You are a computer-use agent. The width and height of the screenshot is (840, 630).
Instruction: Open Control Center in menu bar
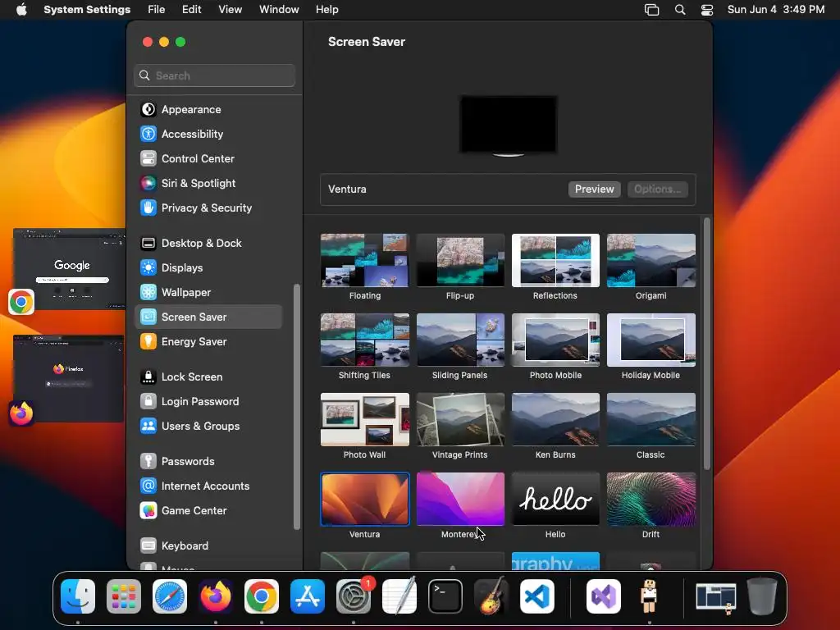(x=707, y=10)
